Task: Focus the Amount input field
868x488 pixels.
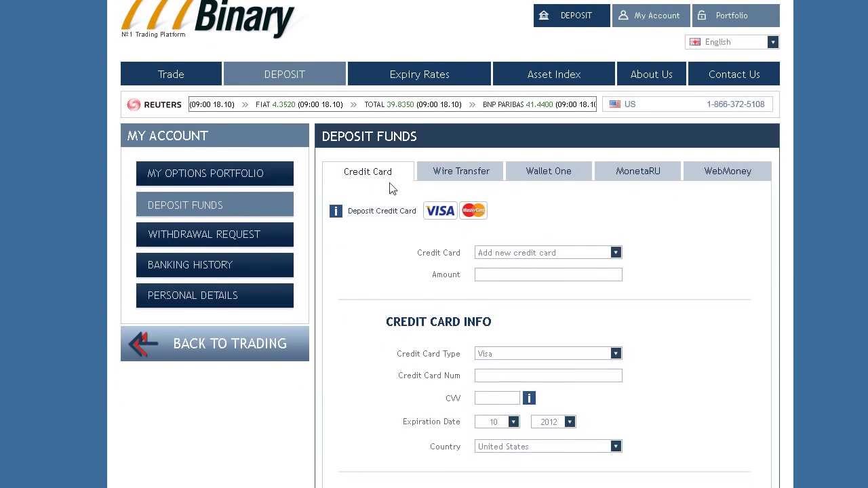Action: point(548,274)
